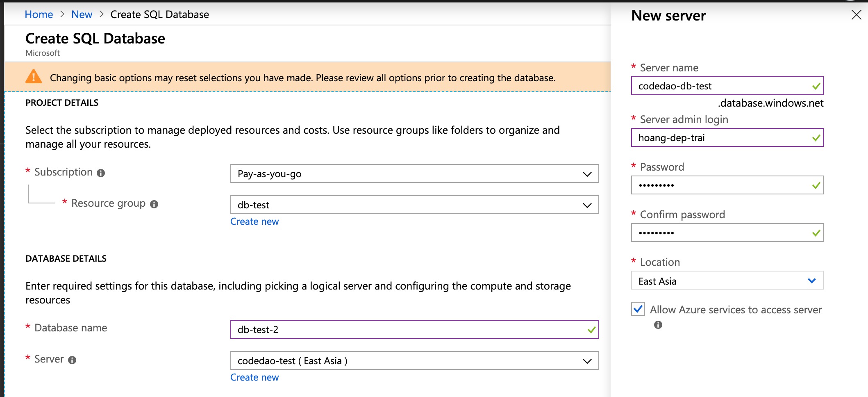The height and width of the screenshot is (397, 868).
Task: Open the Location East Asia dropdown
Action: pyautogui.click(x=727, y=281)
